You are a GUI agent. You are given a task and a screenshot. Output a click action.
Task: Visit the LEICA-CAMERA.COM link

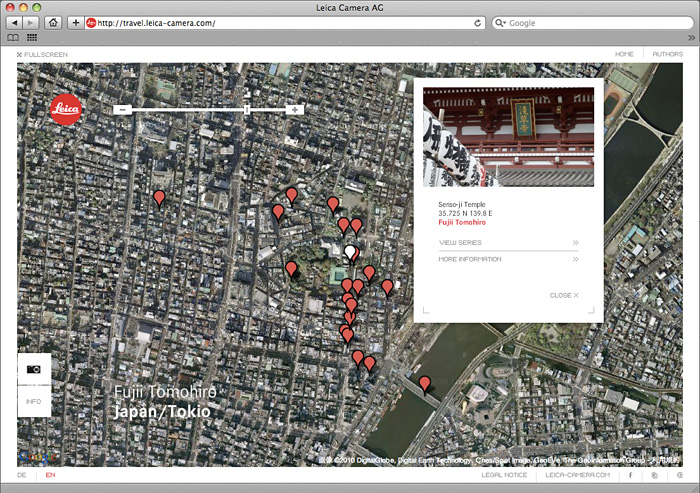pyautogui.click(x=577, y=475)
